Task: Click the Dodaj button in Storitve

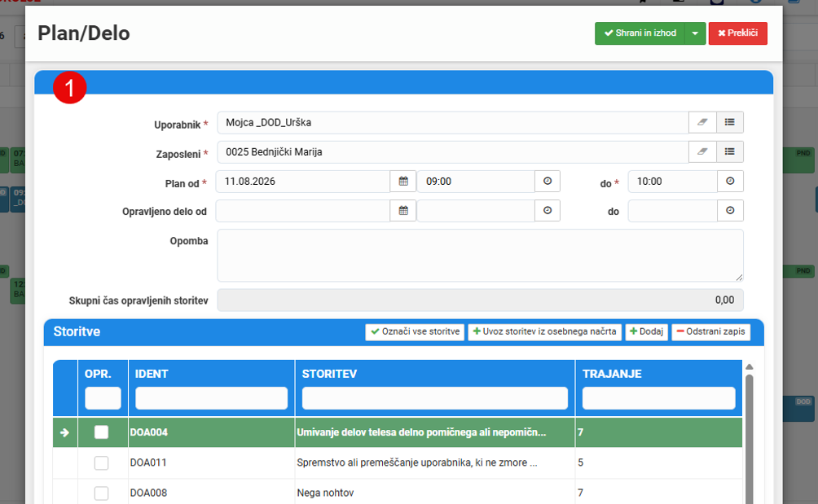Action: [646, 331]
